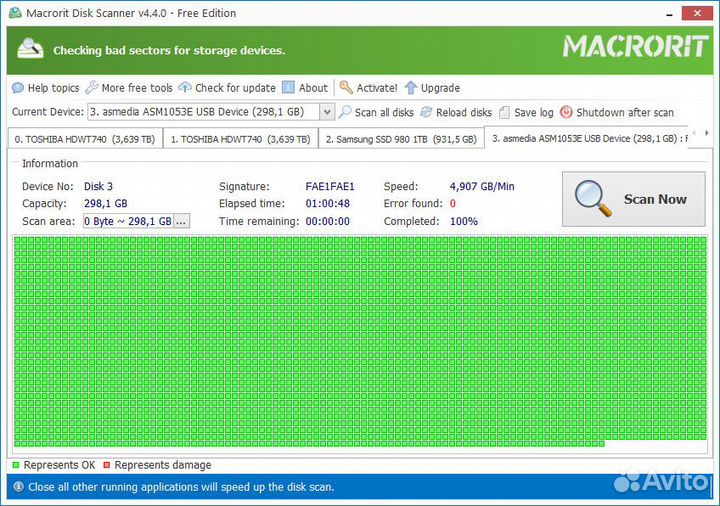Expand the Current Device dropdown

pos(326,112)
